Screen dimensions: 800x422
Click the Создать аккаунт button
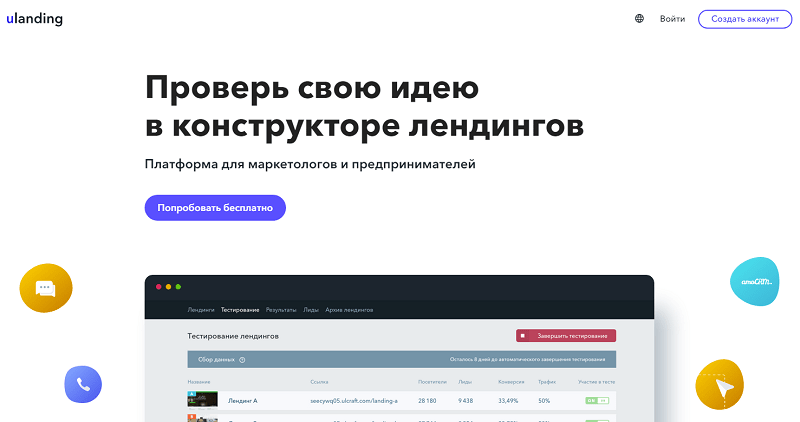[x=745, y=19]
